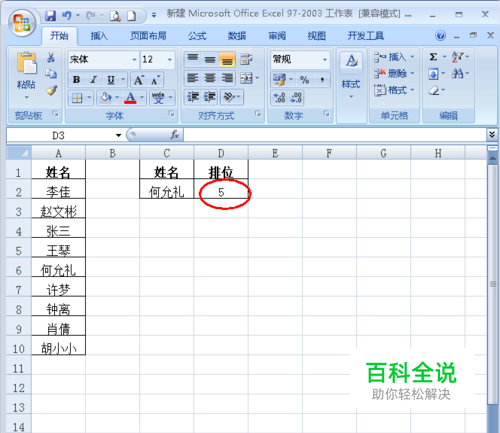Decrease font size with small A

coord(155,80)
